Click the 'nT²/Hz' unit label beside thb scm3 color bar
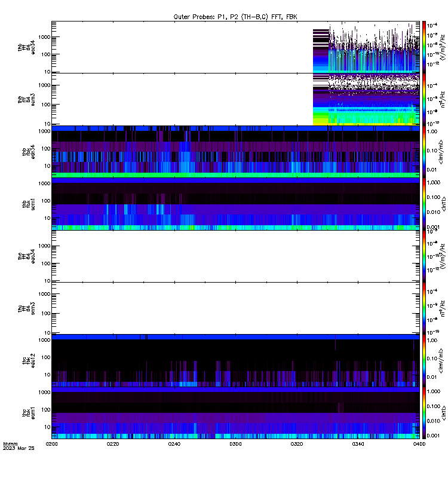Viewport: 448px width, 478px height. point(443,99)
